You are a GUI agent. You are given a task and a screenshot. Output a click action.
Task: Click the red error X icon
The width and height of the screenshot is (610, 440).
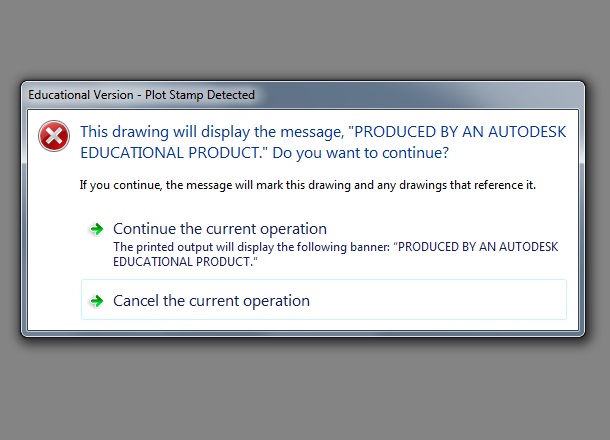click(x=54, y=136)
